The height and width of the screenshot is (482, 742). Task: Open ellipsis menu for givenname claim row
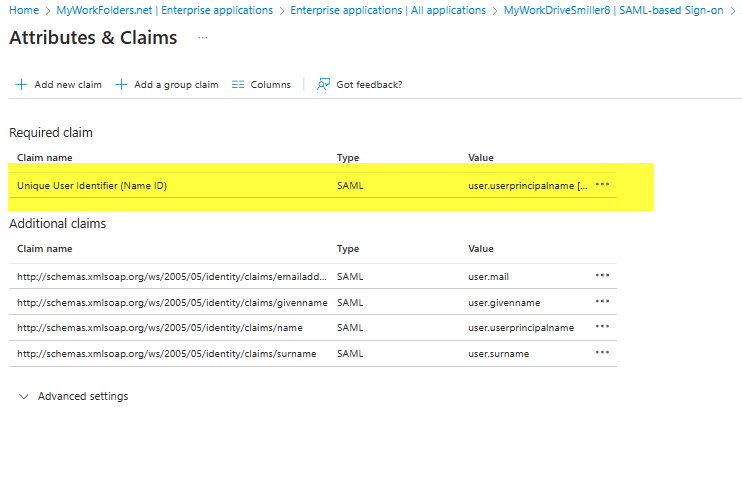(x=602, y=302)
